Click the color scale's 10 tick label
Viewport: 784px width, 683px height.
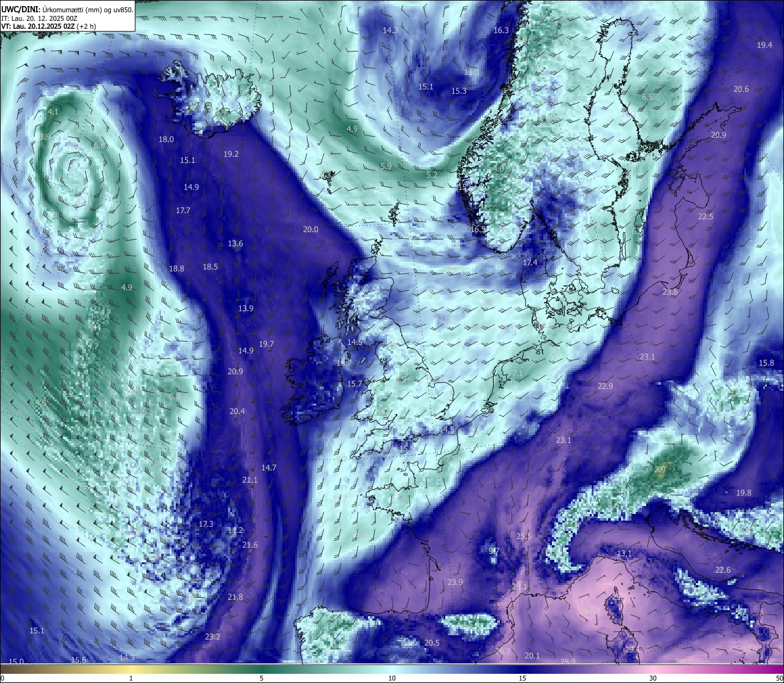(392, 678)
